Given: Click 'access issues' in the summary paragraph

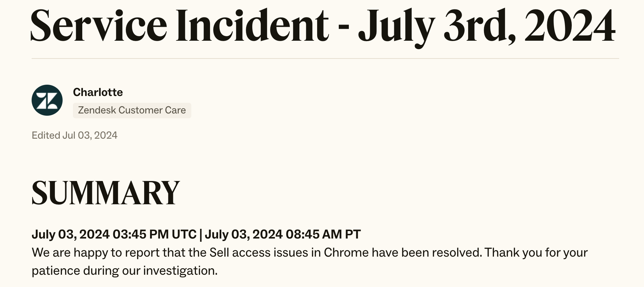Looking at the screenshot, I should 270,252.
